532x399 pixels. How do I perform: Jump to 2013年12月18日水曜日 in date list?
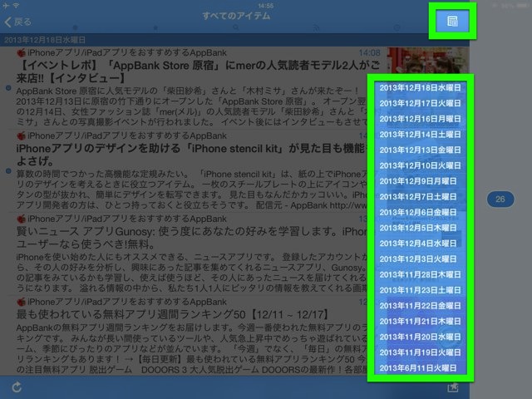(420, 88)
